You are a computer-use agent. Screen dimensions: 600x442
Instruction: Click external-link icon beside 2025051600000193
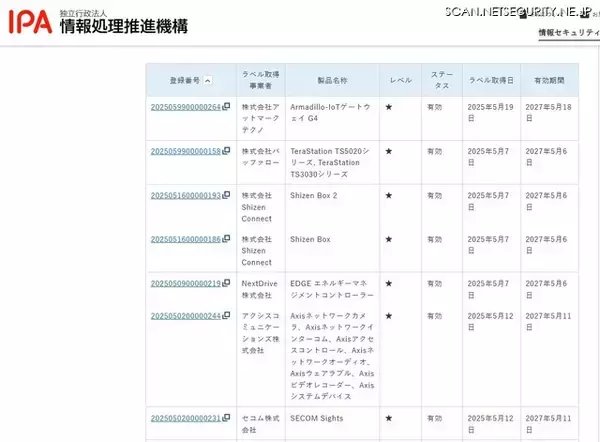point(227,196)
